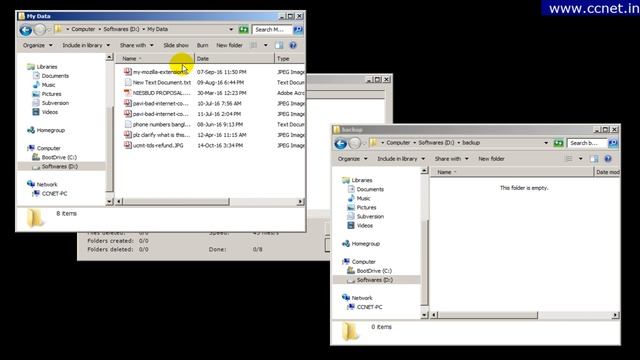Go forward in My Data window
The width and height of the screenshot is (640, 360).
click(x=40, y=30)
